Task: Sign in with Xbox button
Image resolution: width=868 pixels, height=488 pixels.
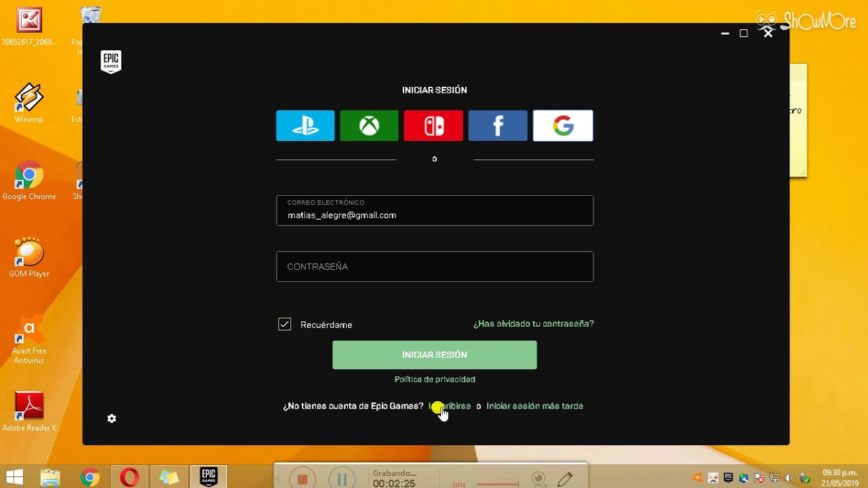Action: pos(369,125)
